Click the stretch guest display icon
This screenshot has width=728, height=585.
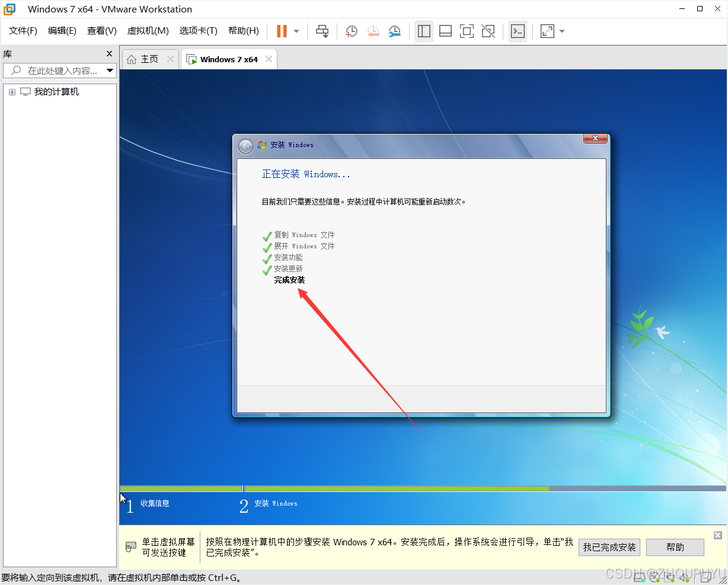click(547, 31)
